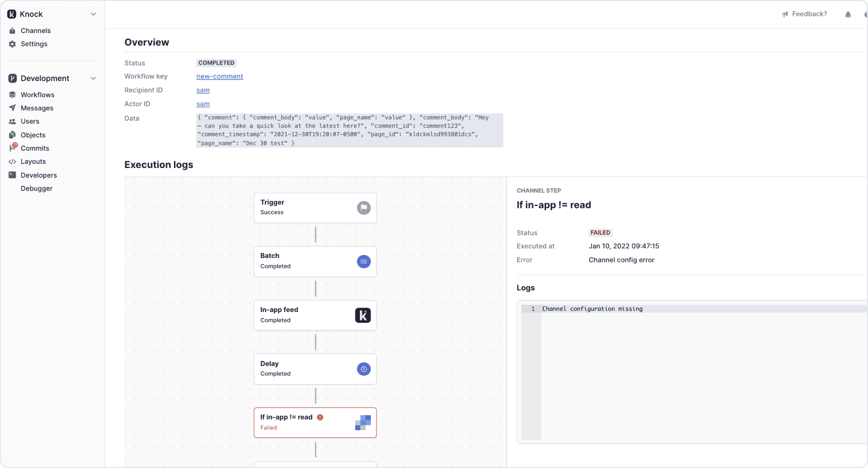Open Workflows in the sidebar

[x=37, y=94]
